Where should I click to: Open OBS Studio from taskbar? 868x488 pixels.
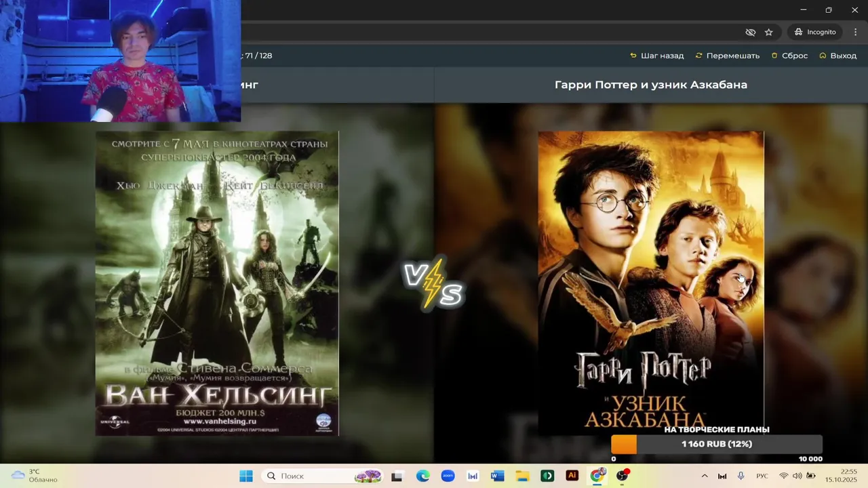point(622,476)
